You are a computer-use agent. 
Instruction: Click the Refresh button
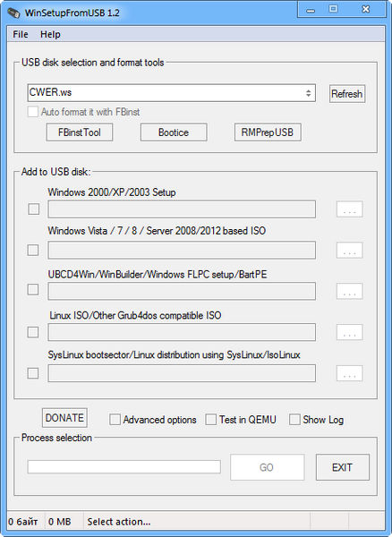tap(347, 93)
